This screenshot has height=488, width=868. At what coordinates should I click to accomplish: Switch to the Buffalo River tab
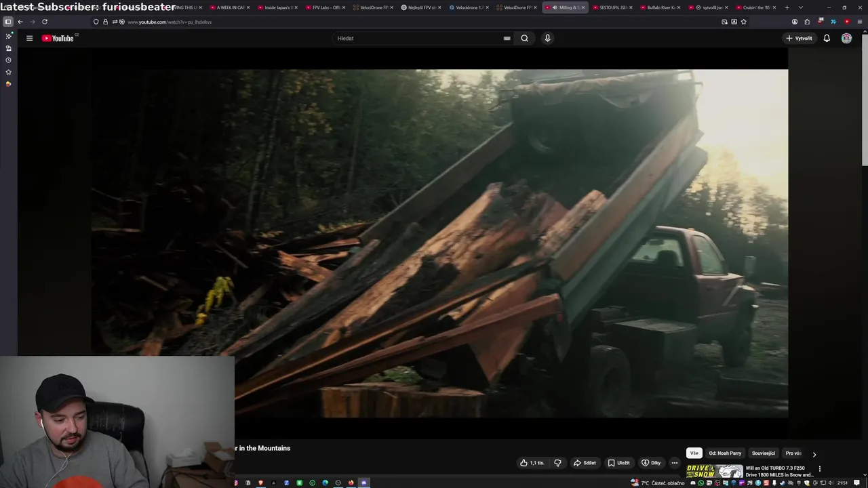(x=660, y=7)
